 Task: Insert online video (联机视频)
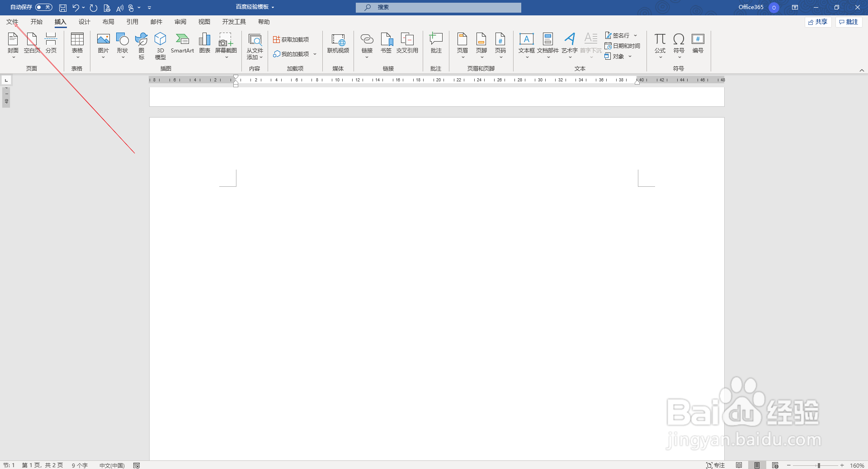pyautogui.click(x=338, y=43)
